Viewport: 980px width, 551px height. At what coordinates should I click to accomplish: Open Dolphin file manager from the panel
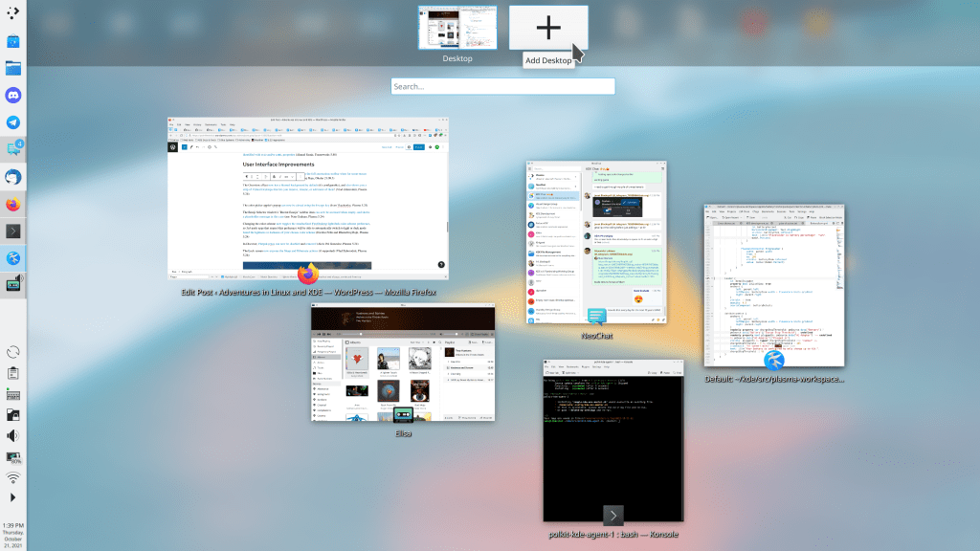[x=13, y=69]
